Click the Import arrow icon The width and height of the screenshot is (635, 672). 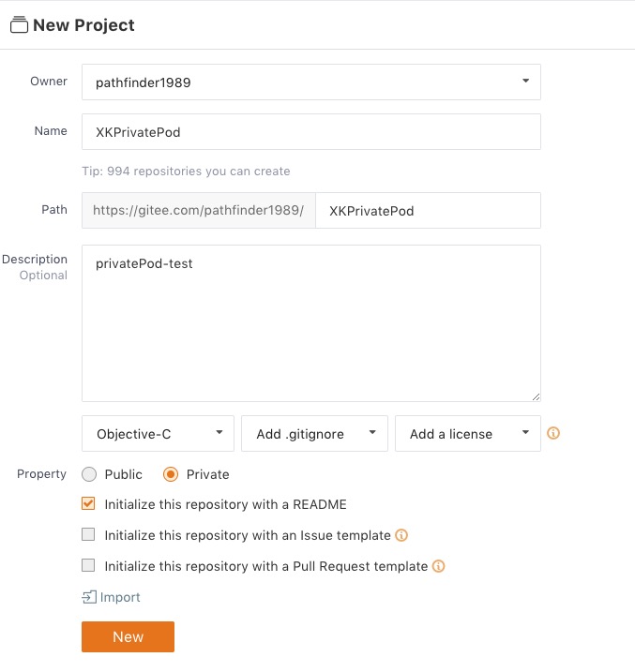pos(89,597)
